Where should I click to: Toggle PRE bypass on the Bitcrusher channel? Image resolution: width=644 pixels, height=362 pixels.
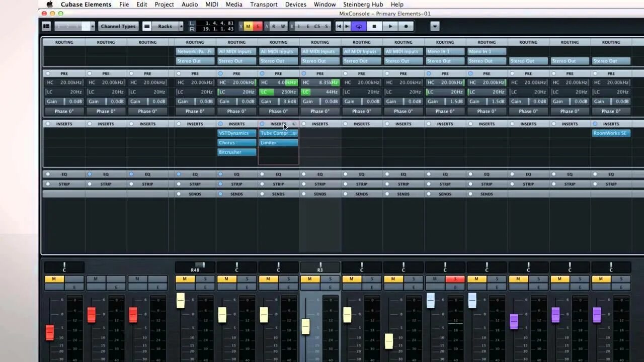tap(220, 73)
